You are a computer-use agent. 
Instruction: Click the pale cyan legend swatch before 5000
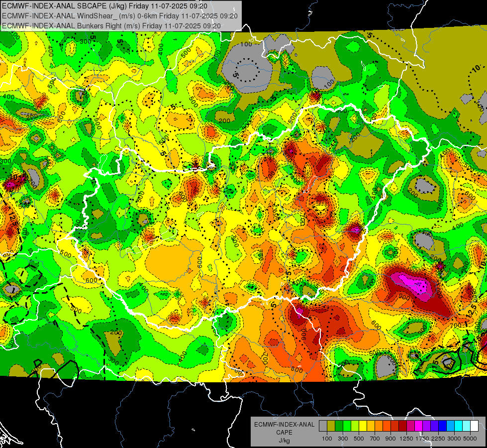(x=466, y=426)
